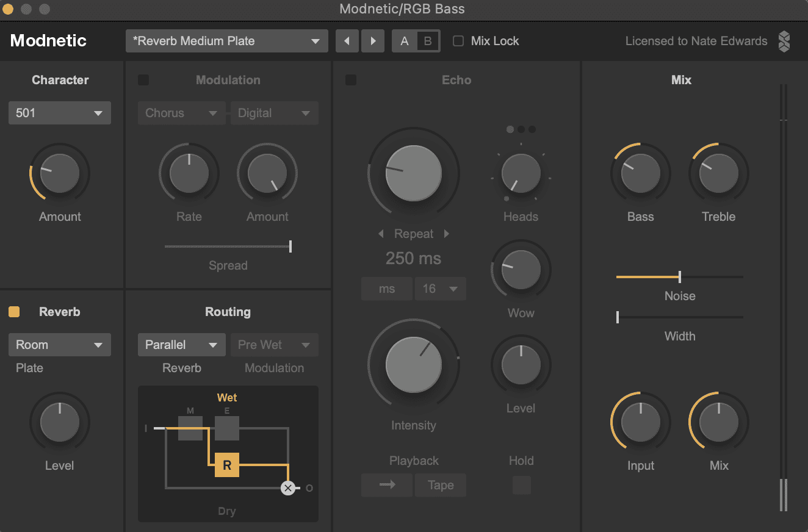Click the Reverb Level knob

coord(60,422)
